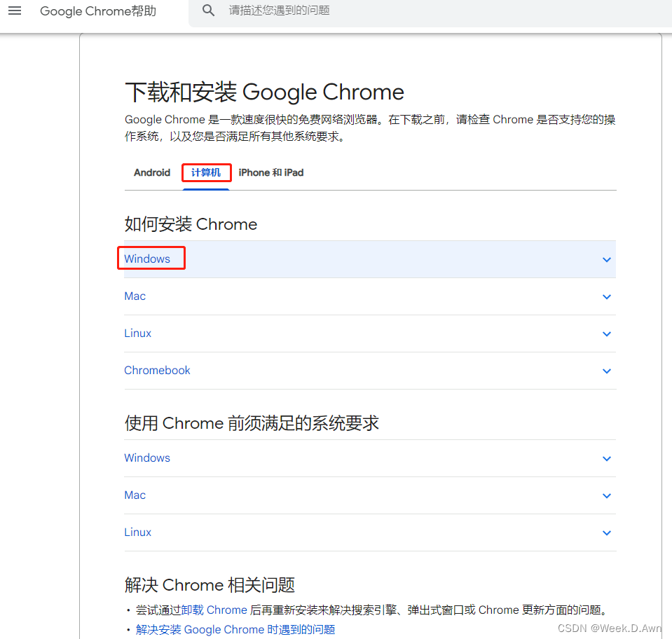Click the 如何安装 Chrome heading
This screenshot has width=672, height=639.
click(191, 224)
